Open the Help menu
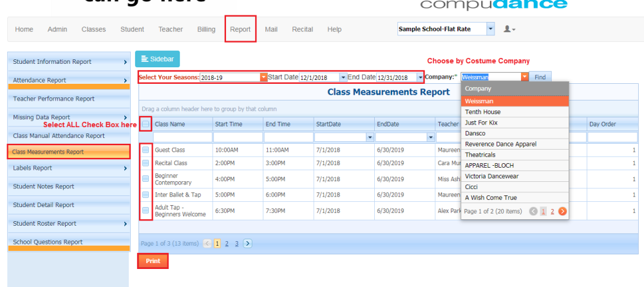Viewport: 644px width, 287px height. point(334,29)
